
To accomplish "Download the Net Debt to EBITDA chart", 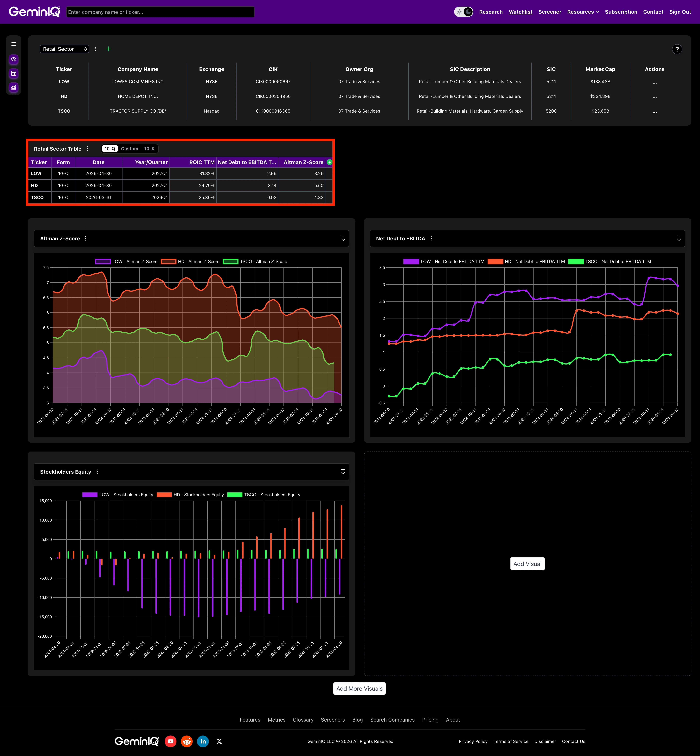I will click(x=679, y=239).
